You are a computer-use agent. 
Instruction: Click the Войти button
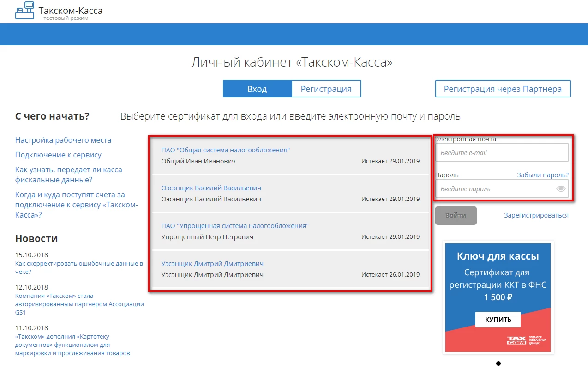456,215
